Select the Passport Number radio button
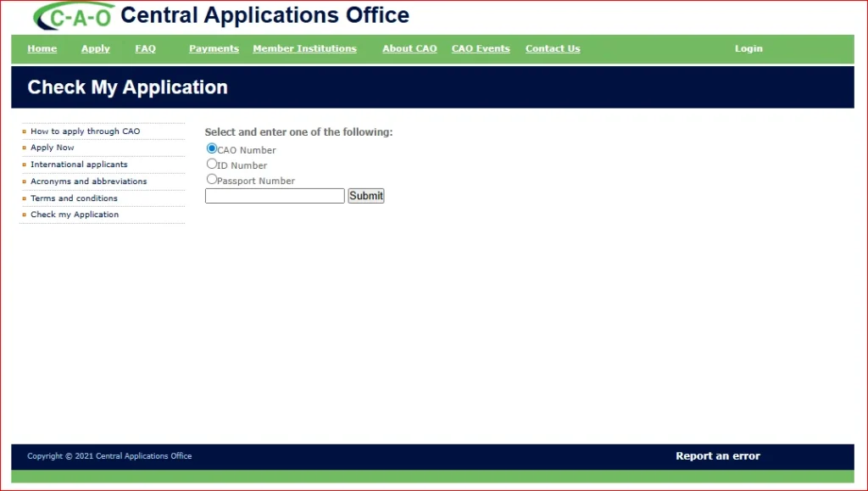 click(x=211, y=179)
